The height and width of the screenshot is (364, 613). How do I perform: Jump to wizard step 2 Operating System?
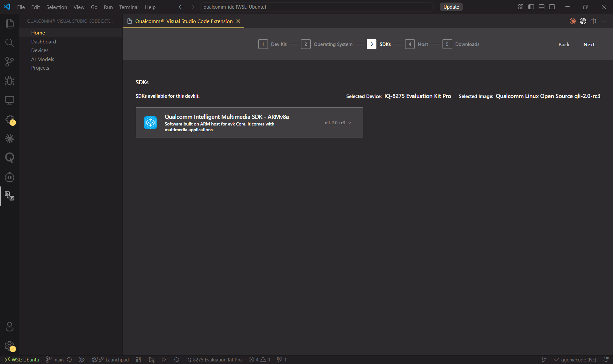[327, 44]
